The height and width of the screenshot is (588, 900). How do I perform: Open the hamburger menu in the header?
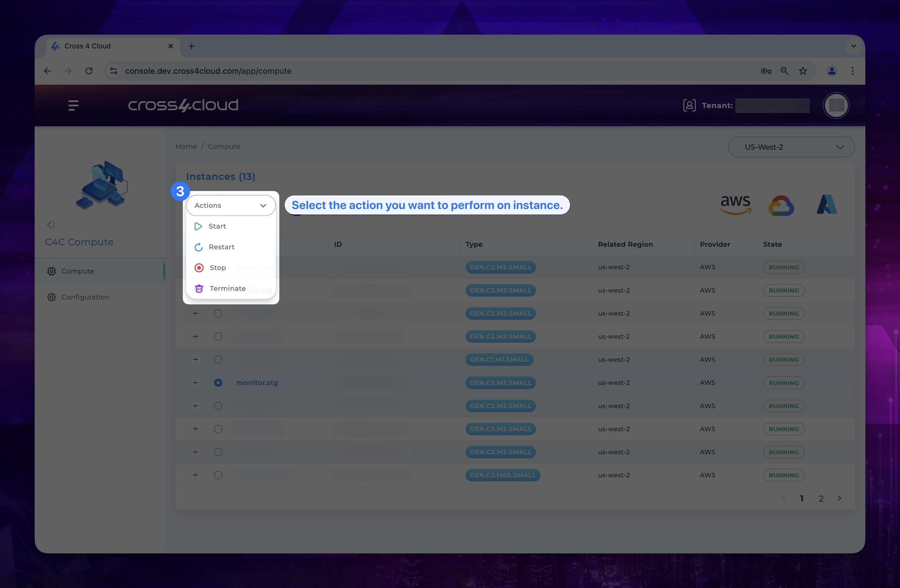[73, 105]
